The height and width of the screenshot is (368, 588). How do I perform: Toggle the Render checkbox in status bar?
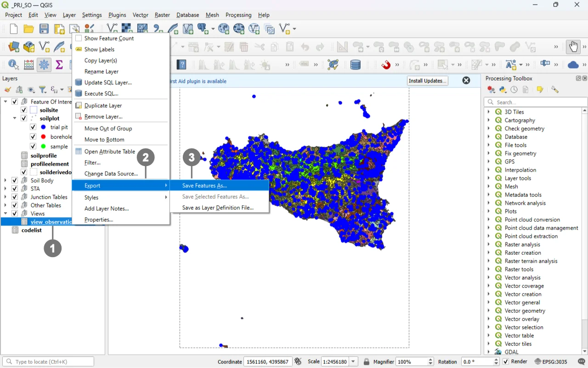point(506,362)
